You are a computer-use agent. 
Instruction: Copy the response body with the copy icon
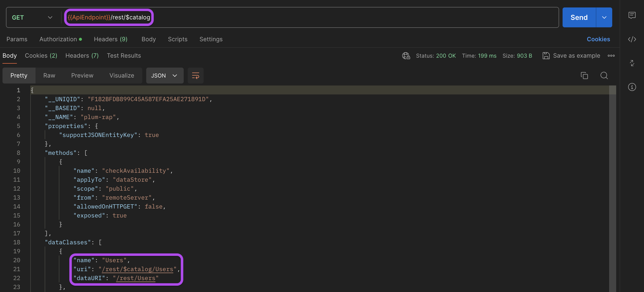pyautogui.click(x=584, y=75)
